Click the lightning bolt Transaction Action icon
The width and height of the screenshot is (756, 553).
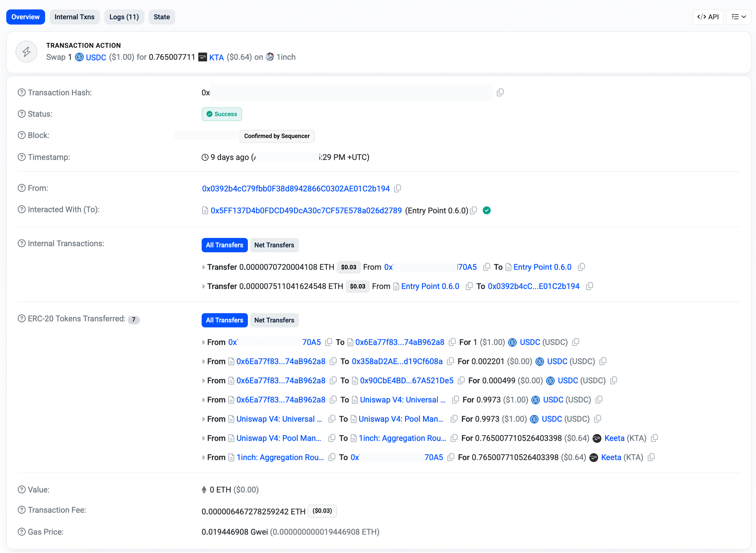(x=26, y=51)
